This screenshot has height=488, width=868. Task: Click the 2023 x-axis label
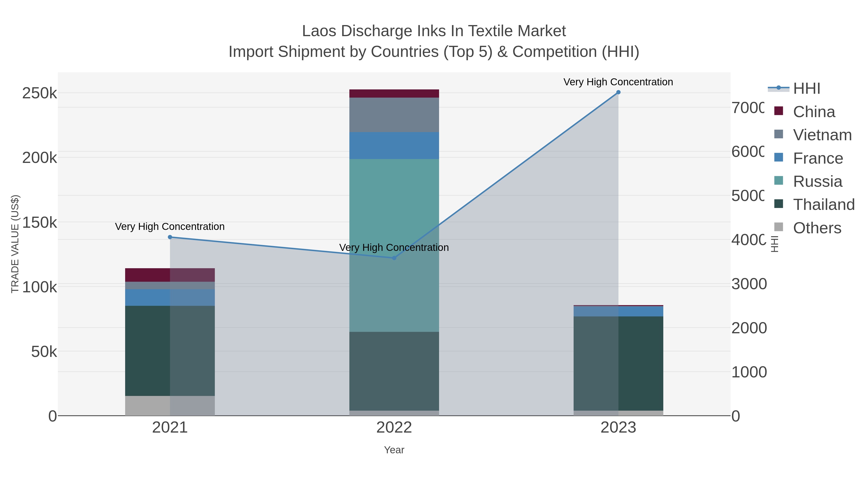coord(618,427)
